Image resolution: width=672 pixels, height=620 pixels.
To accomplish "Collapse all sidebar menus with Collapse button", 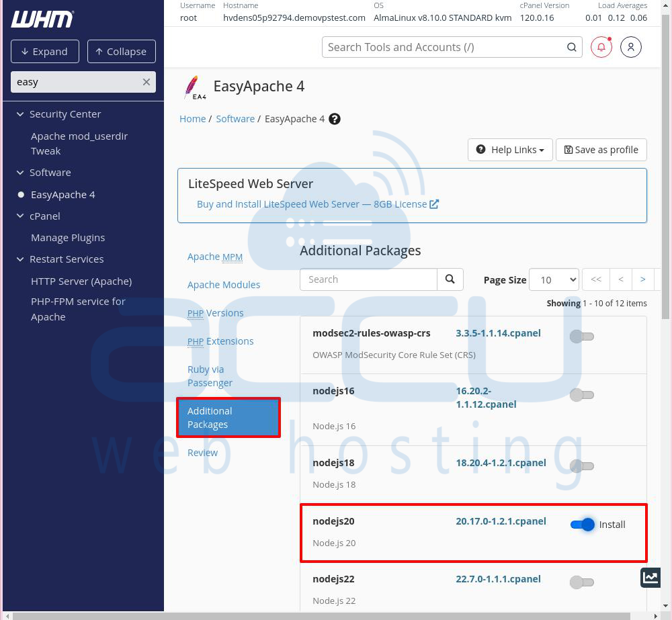I will coord(121,52).
